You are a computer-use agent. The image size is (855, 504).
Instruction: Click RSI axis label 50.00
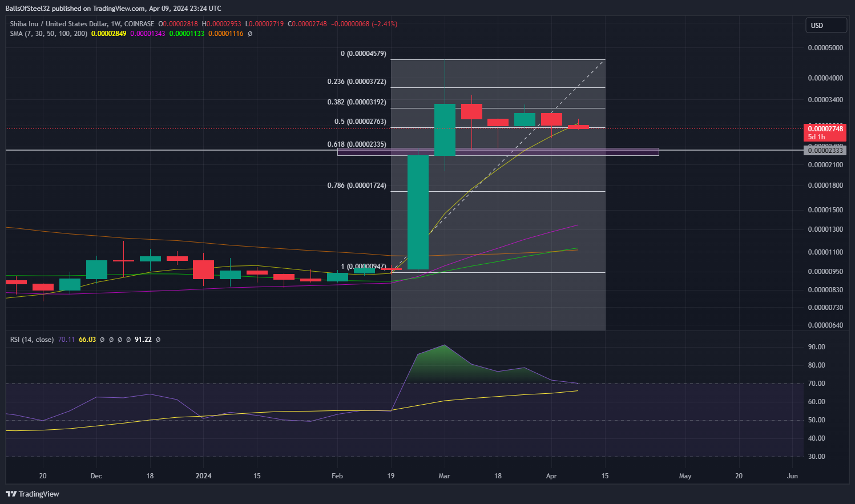click(x=817, y=420)
